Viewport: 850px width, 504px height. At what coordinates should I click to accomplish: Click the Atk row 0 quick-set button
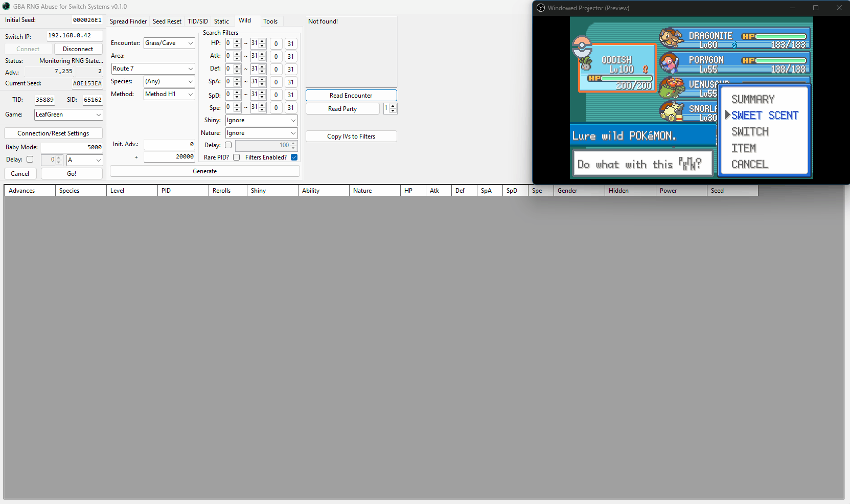pos(276,57)
